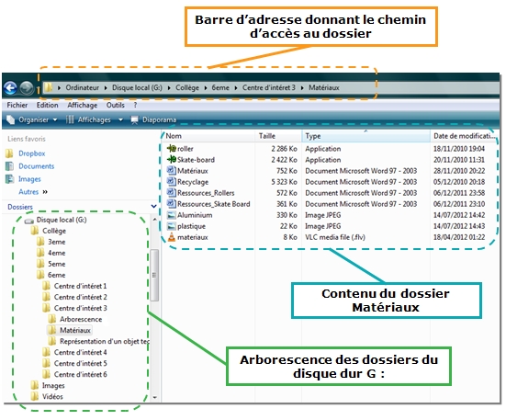Select the Skate-board application icon
The width and height of the screenshot is (506, 420).
pyautogui.click(x=172, y=160)
